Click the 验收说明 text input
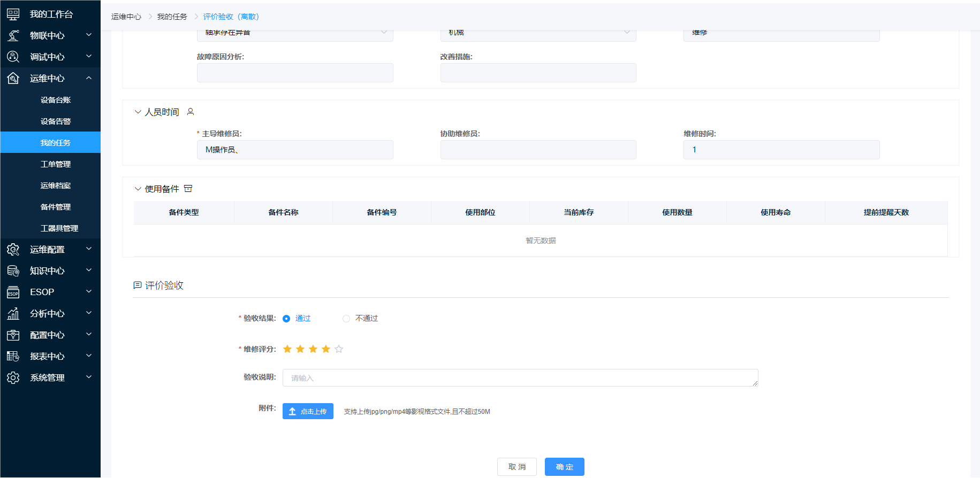 point(520,378)
